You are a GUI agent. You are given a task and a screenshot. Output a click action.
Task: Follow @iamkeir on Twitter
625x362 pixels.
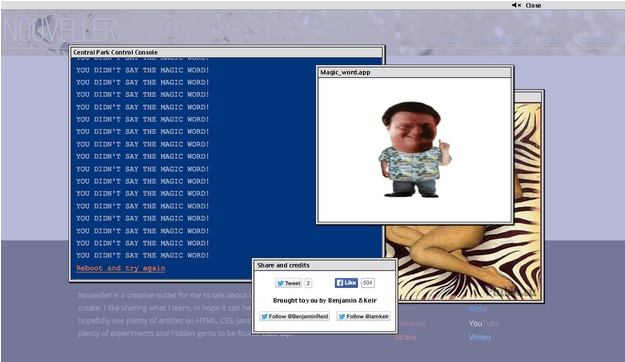pos(364,316)
